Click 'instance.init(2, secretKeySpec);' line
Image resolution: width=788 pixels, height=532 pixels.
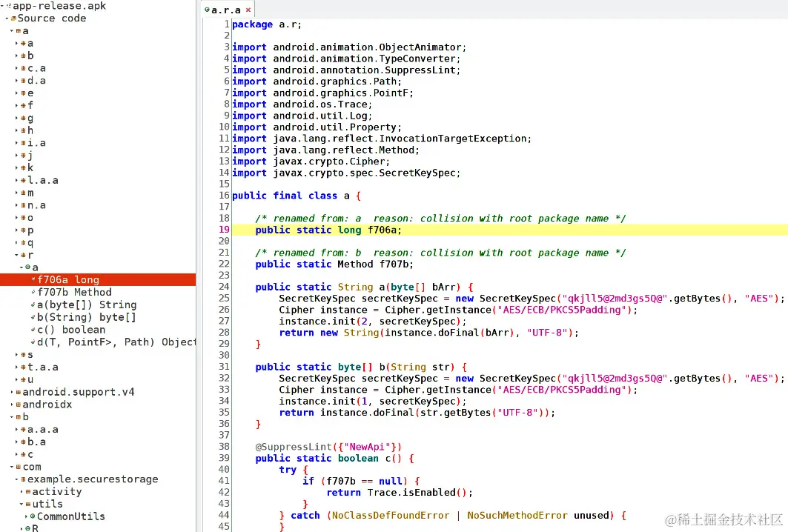tap(372, 322)
